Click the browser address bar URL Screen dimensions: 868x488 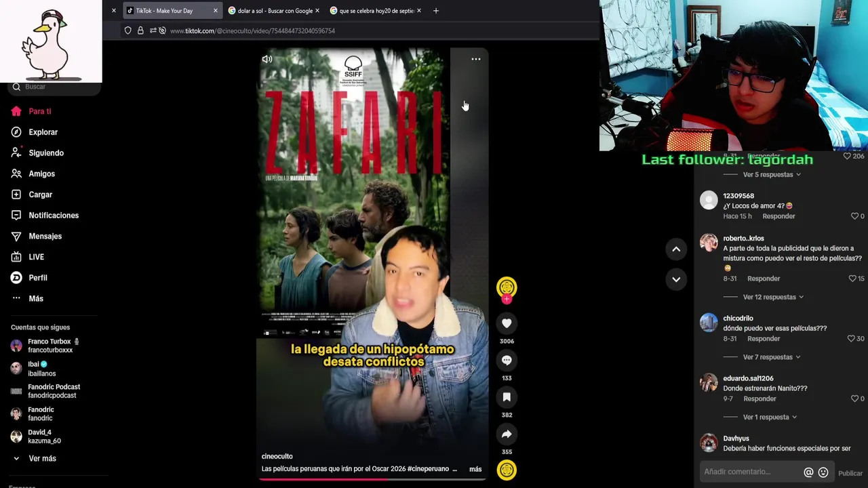click(252, 30)
